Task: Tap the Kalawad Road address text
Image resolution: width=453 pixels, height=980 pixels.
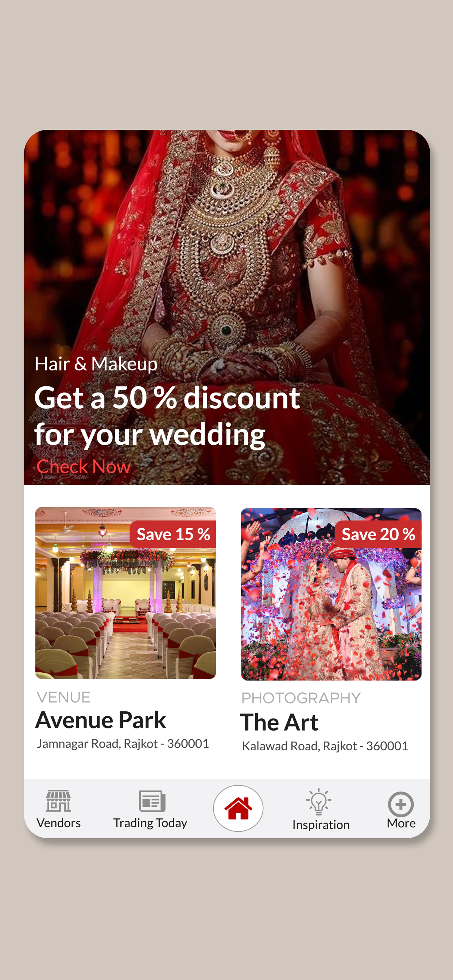Action: coord(325,746)
